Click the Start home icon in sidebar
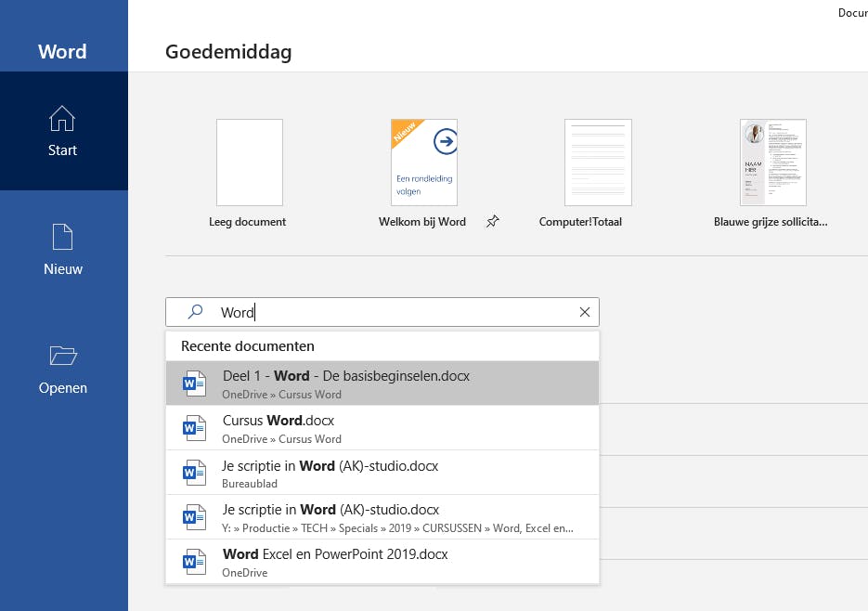 coord(62,119)
